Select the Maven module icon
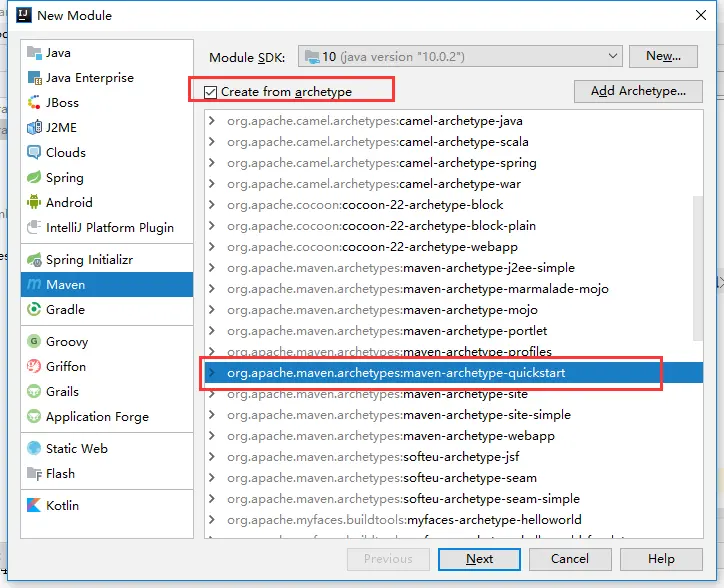724x588 pixels. pos(34,285)
